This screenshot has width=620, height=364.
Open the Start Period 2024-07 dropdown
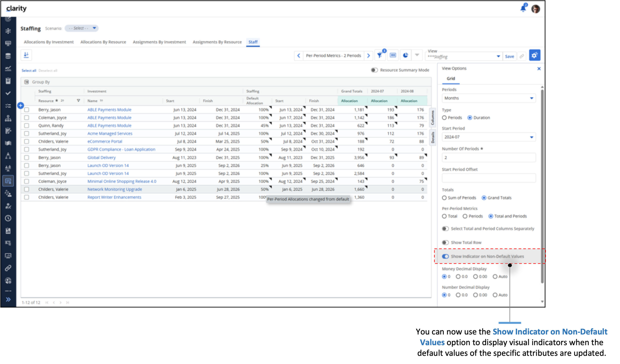(489, 137)
